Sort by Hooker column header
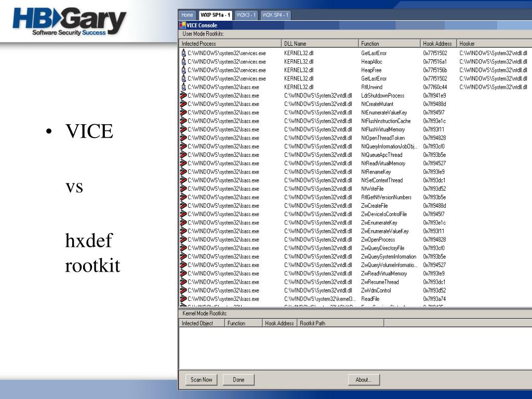This screenshot has width=532, height=399. coord(495,44)
